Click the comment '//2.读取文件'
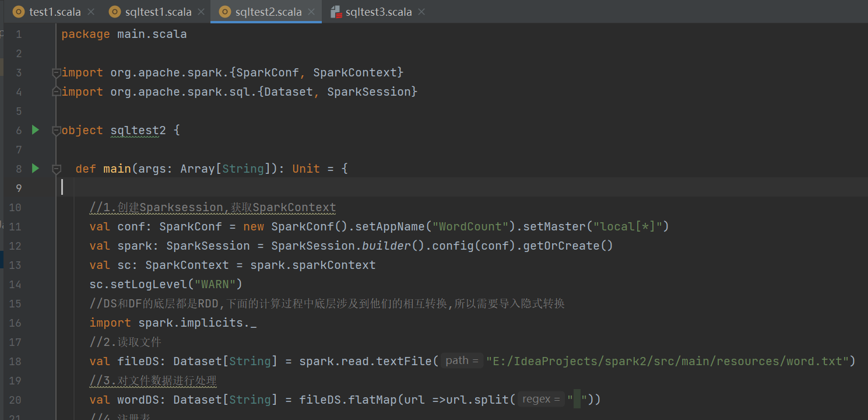The width and height of the screenshot is (868, 420). (125, 342)
